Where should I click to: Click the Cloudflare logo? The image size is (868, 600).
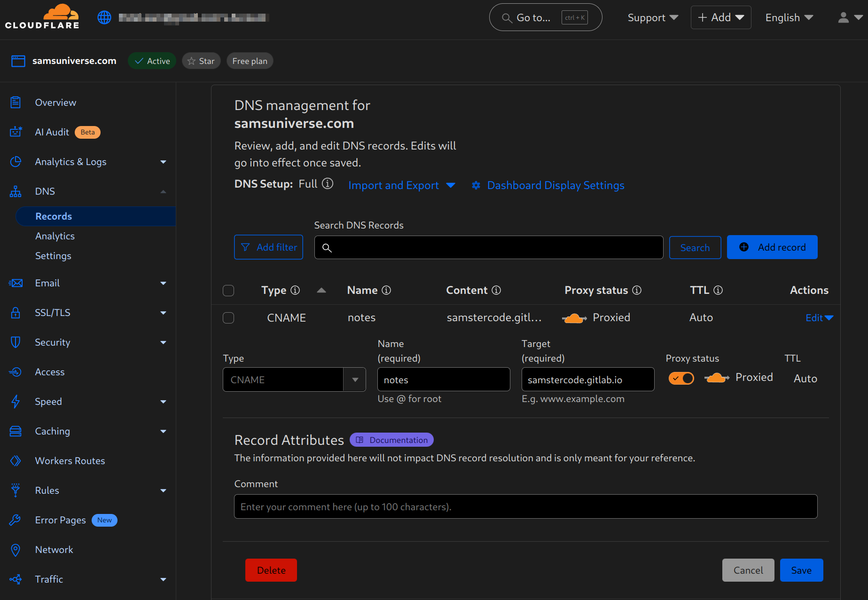pos(42,17)
